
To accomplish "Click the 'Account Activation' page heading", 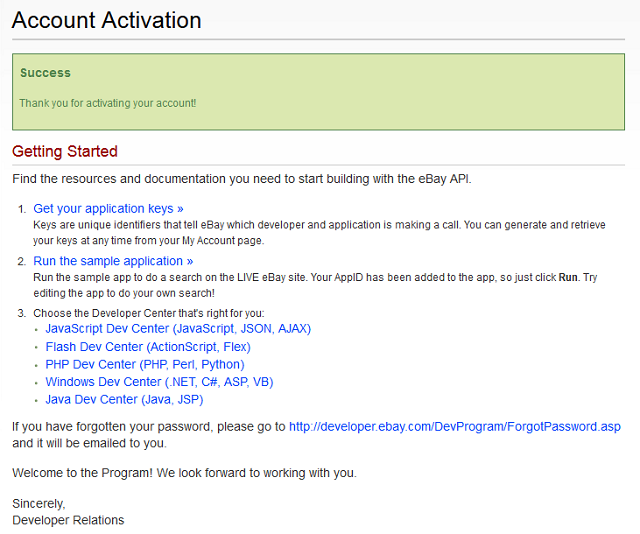I will click(107, 20).
